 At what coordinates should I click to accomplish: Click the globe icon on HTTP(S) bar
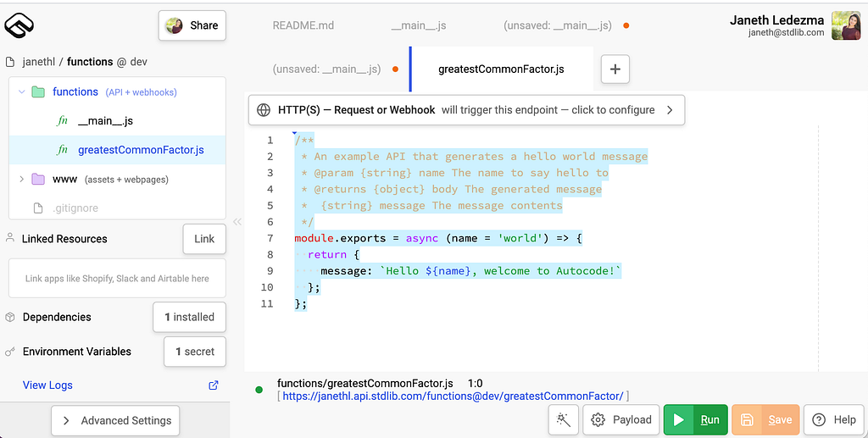(x=264, y=109)
